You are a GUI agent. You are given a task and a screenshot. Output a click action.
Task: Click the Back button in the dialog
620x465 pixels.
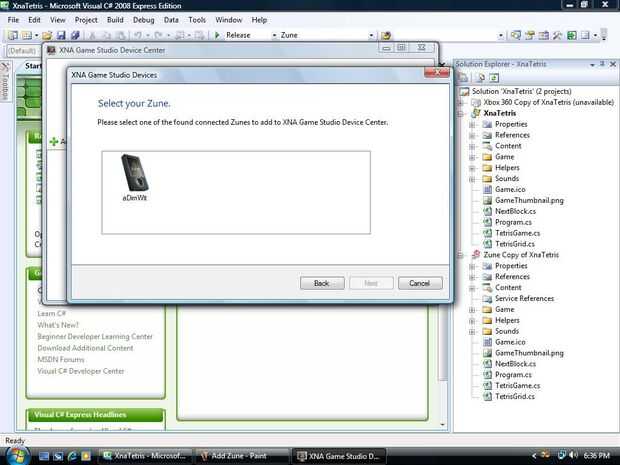[322, 283]
